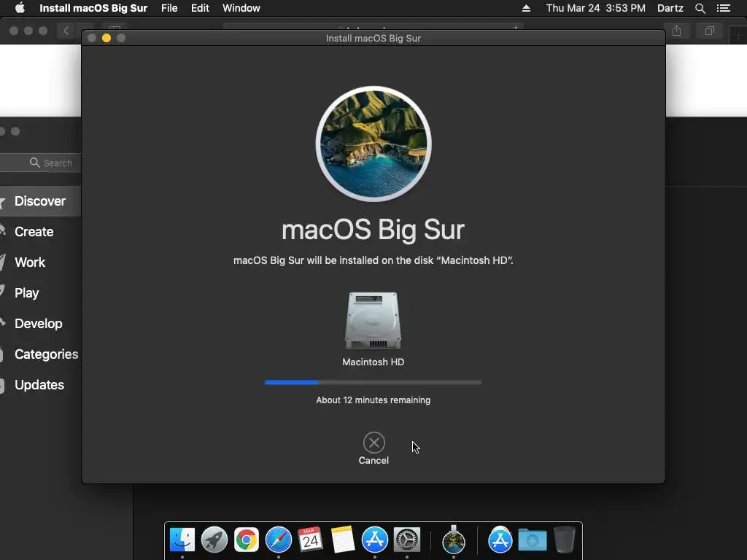Open the Apple menu
This screenshot has height=560, width=747.
coord(20,8)
